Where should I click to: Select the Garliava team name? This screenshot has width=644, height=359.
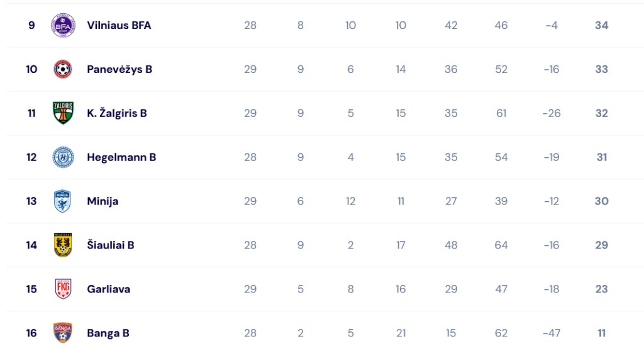108,289
